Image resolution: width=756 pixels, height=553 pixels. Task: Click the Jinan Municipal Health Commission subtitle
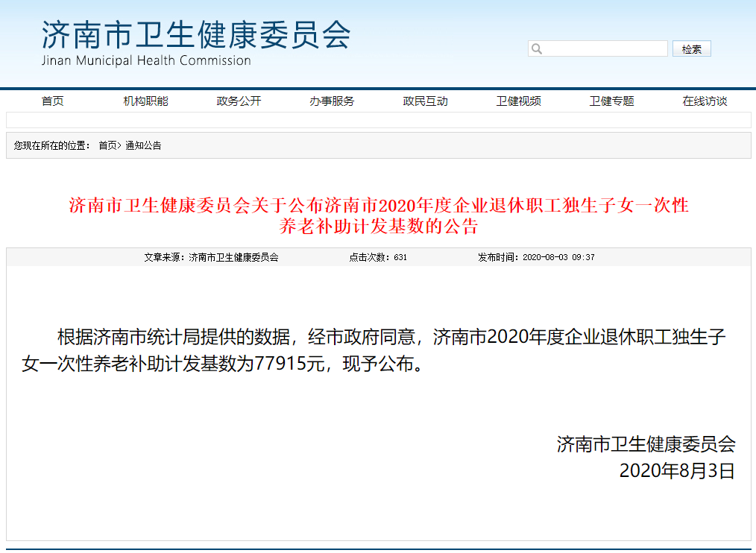tap(146, 61)
